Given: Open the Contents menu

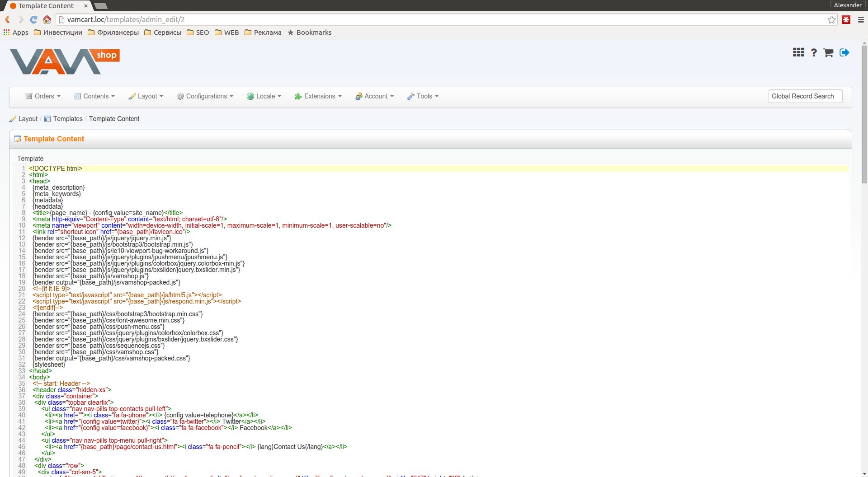Looking at the screenshot, I should click(x=94, y=96).
